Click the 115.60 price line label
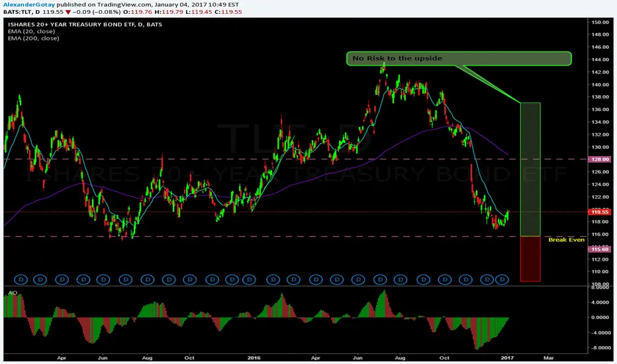The height and width of the screenshot is (364, 617). pos(599,249)
